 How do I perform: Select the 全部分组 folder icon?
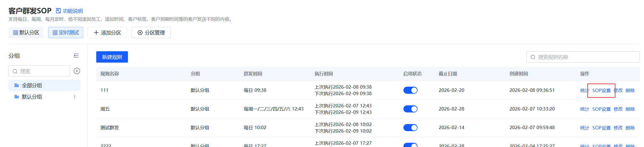click(x=17, y=86)
